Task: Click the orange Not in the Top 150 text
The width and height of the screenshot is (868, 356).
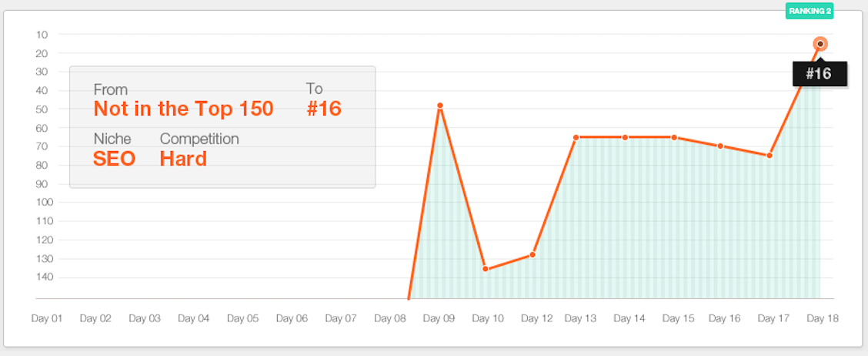Action: (184, 109)
